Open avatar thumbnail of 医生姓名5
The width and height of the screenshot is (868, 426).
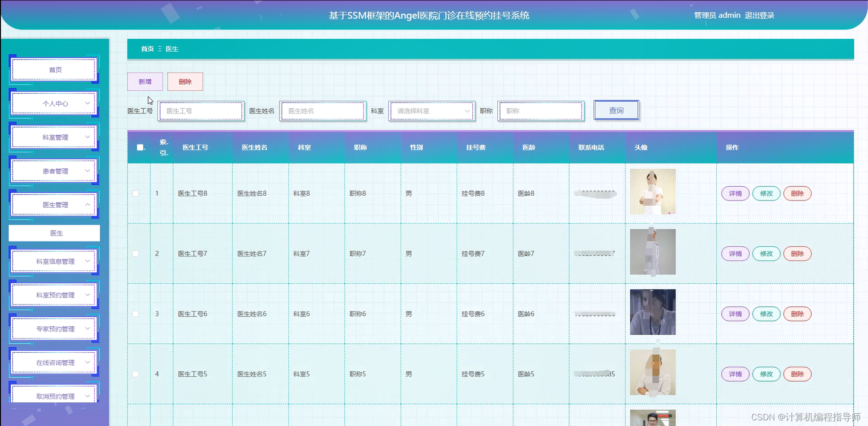(653, 372)
